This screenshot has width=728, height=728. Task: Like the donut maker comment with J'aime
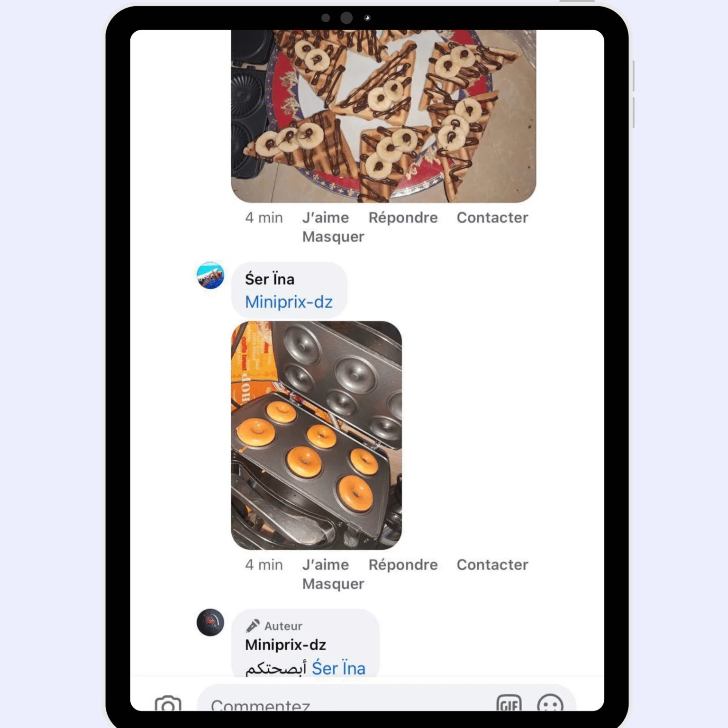(x=326, y=564)
